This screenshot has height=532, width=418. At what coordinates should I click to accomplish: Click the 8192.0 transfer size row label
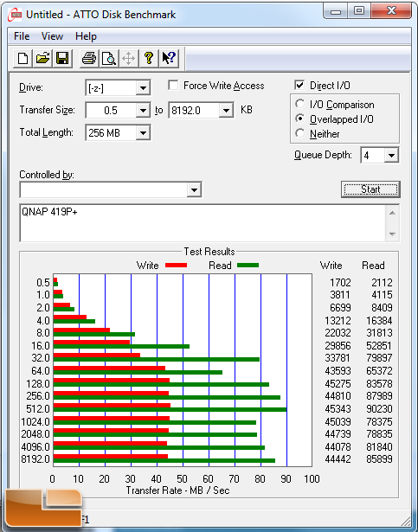(35, 459)
